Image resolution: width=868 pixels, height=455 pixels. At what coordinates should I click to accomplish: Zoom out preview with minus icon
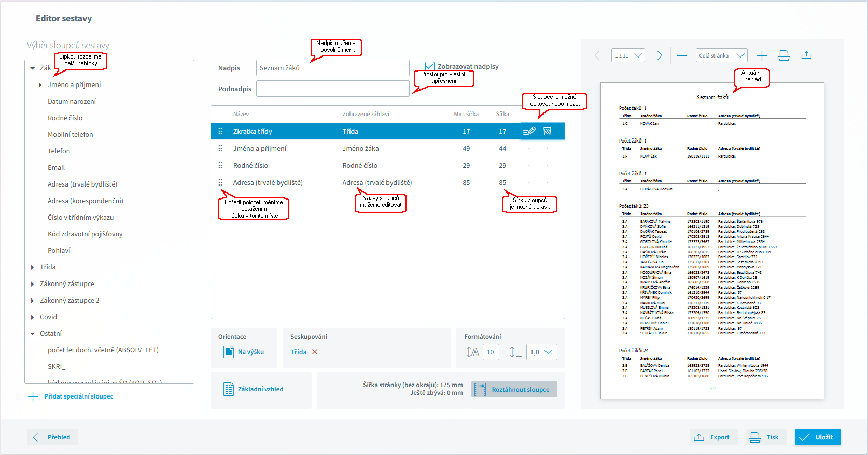[682, 55]
